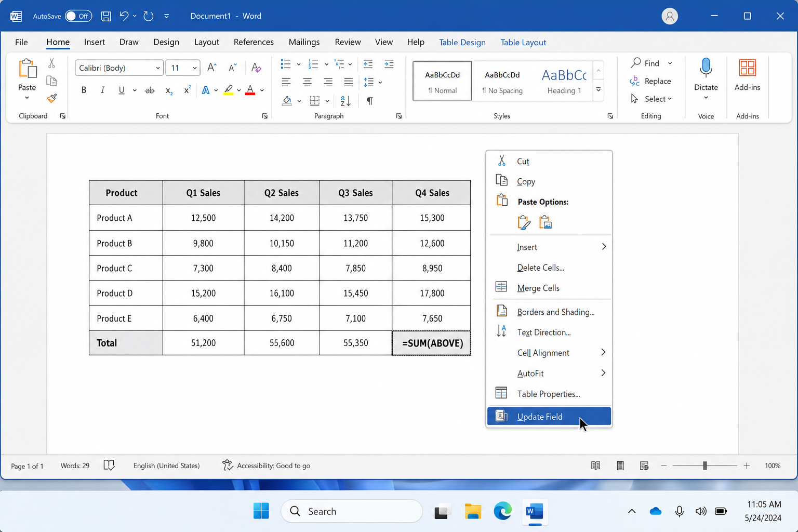This screenshot has width=798, height=532.
Task: Choose Update Field in the context menu
Action: (549, 417)
